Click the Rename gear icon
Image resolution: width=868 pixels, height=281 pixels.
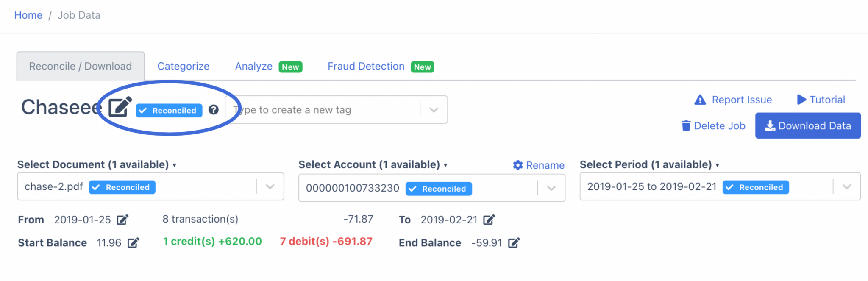pos(517,165)
